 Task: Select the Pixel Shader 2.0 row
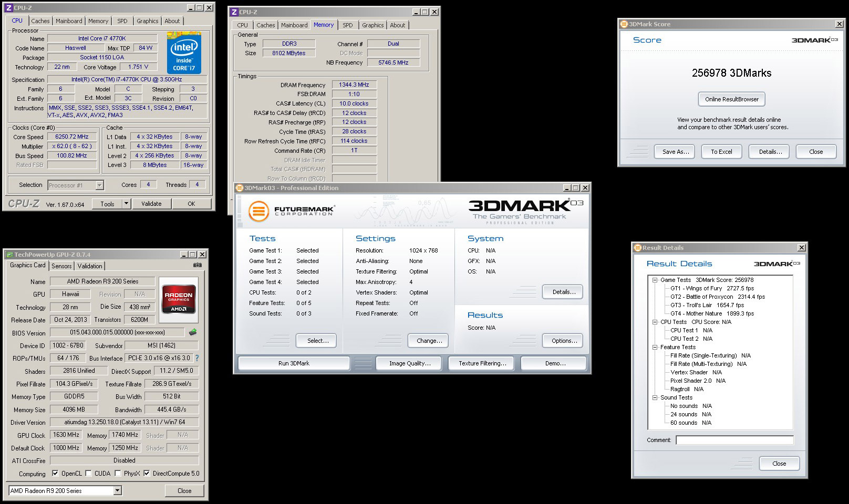[x=698, y=381]
